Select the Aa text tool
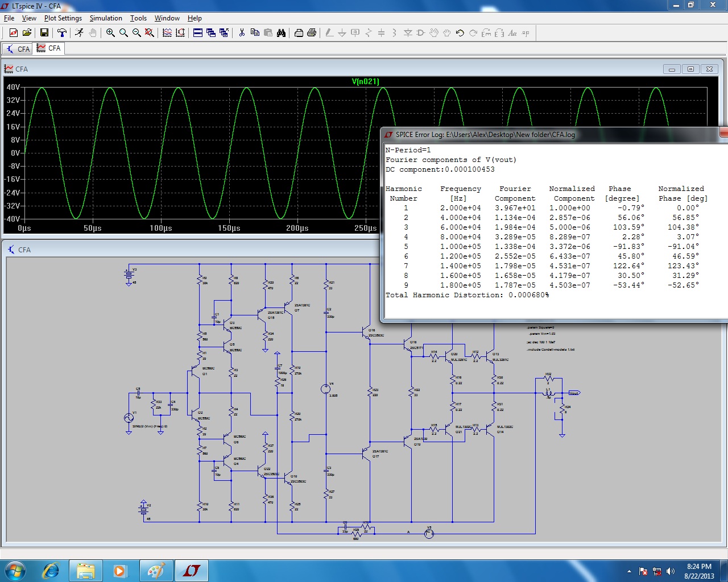Image resolution: width=728 pixels, height=582 pixels. (512, 33)
